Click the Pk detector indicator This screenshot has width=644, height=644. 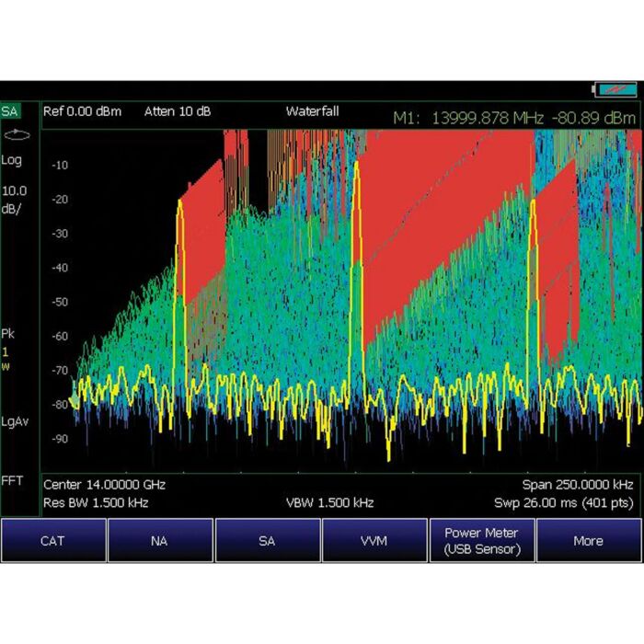(8, 332)
